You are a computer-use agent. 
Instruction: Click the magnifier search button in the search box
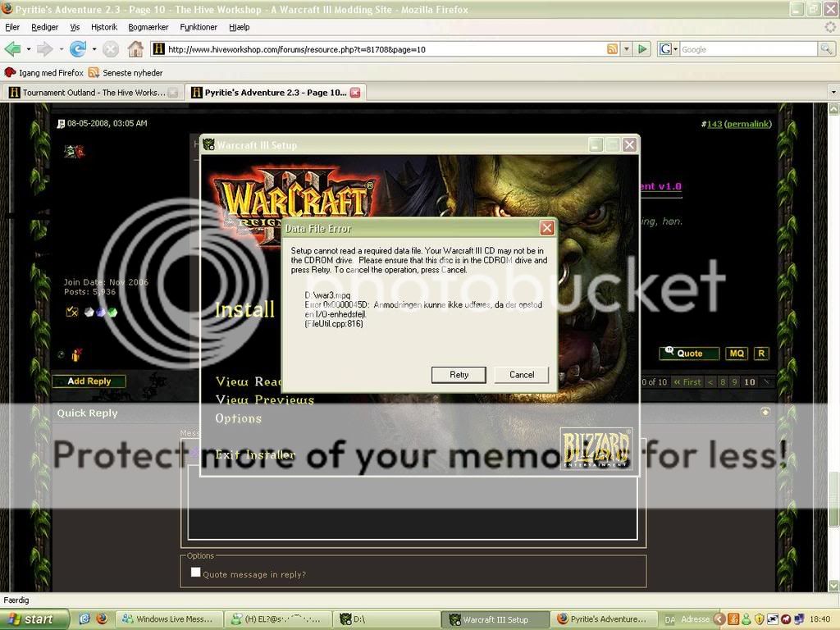pyautogui.click(x=825, y=49)
